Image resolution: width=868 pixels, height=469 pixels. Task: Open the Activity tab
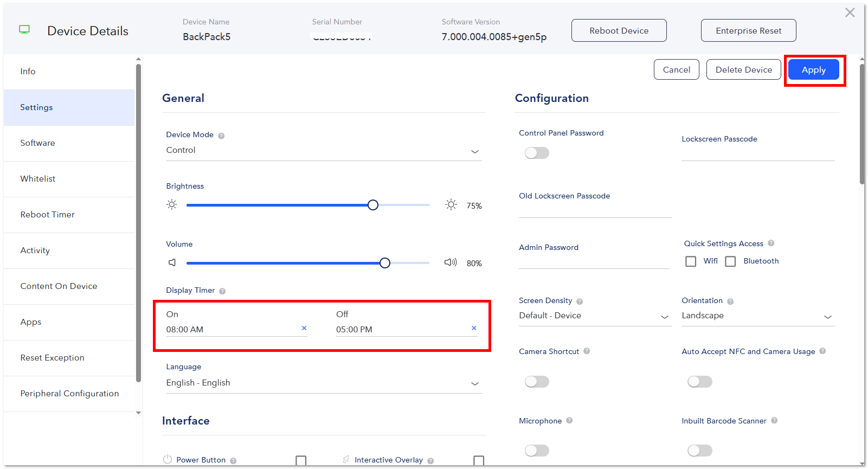pyautogui.click(x=69, y=250)
